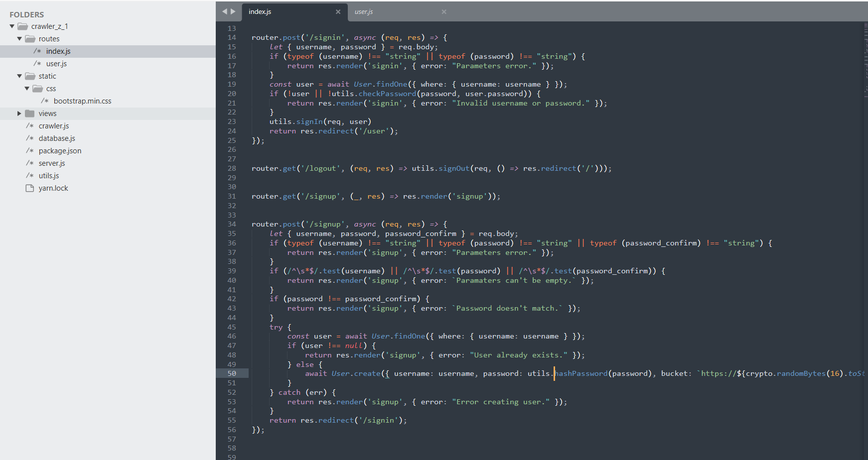The width and height of the screenshot is (868, 460).
Task: Click "User already exists." string
Action: pos(519,355)
